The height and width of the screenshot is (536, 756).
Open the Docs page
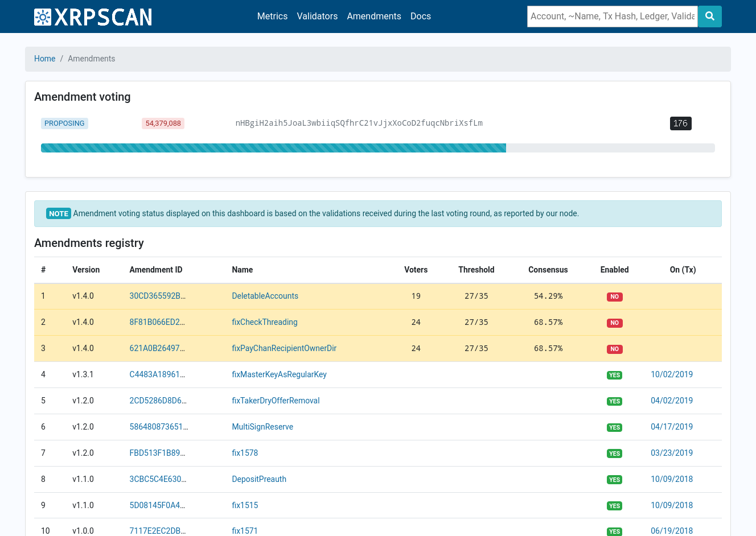click(421, 16)
